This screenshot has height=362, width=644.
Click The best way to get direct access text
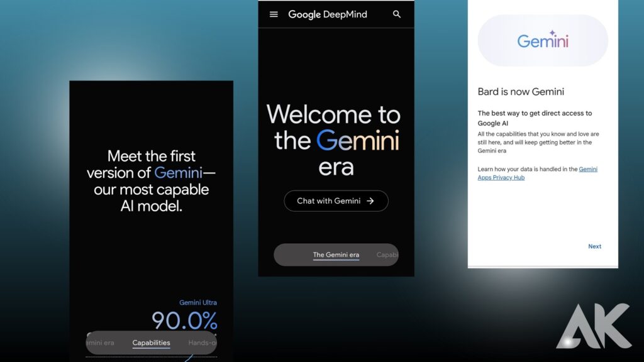click(535, 118)
